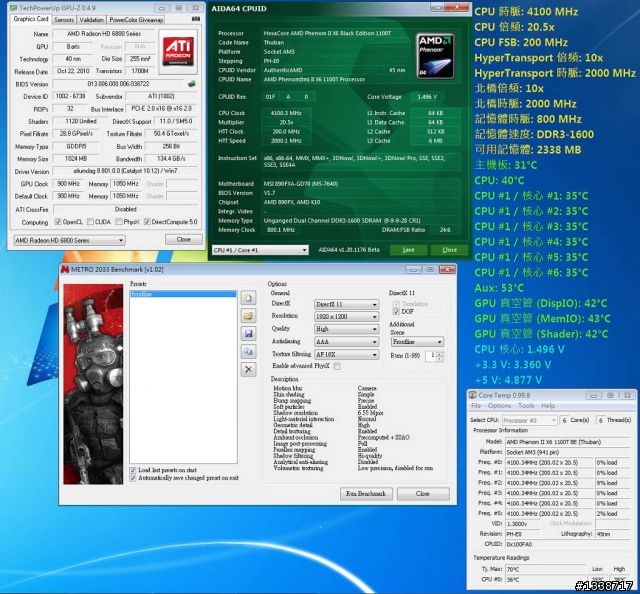640x594 pixels.
Task: Open the Options menu in Core Temp
Action: point(499,405)
